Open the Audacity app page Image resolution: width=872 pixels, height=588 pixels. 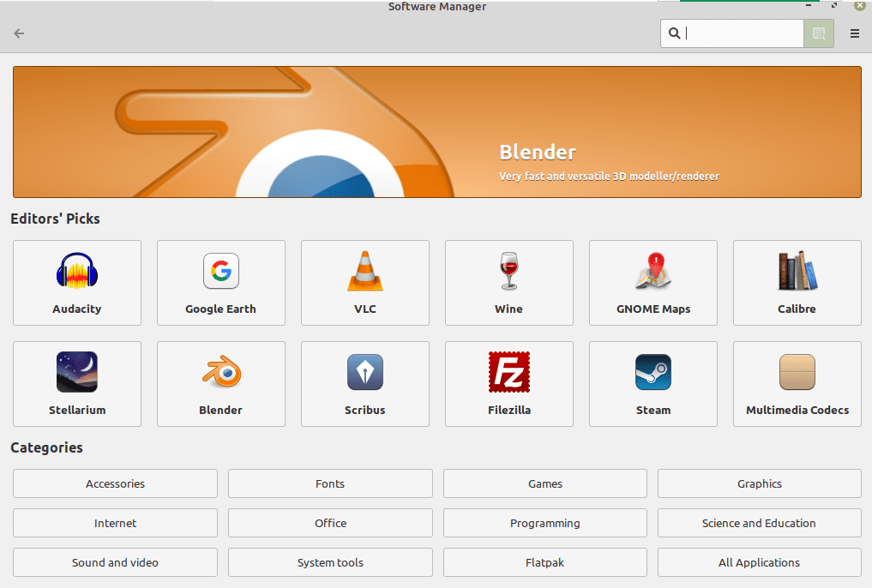click(x=76, y=283)
